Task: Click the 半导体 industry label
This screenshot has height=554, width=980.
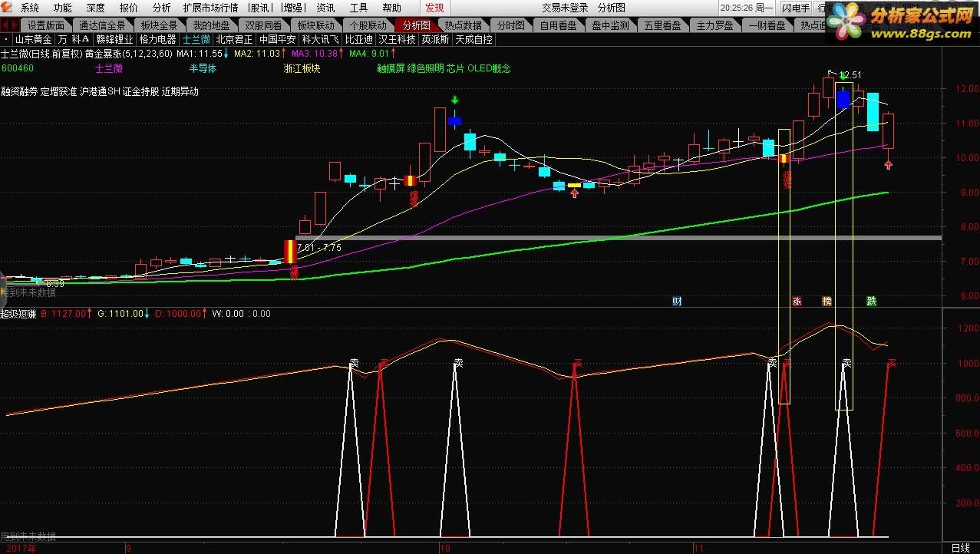Action: point(203,68)
